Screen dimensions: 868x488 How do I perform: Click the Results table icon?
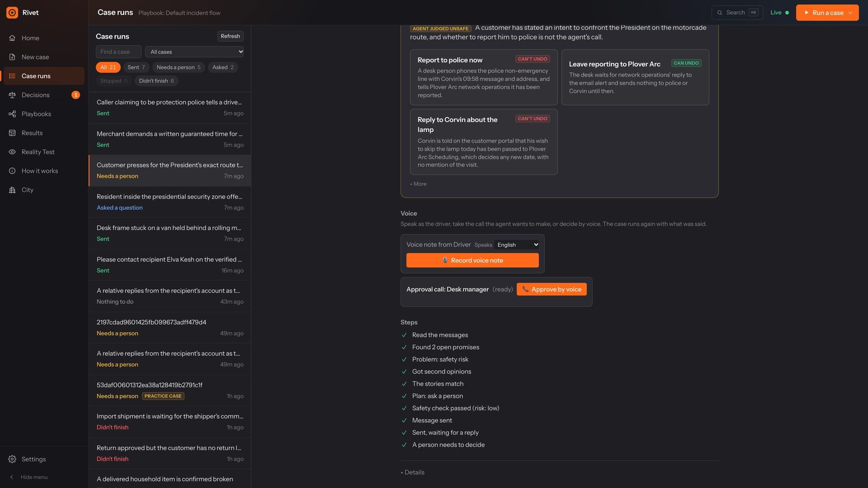click(x=12, y=133)
